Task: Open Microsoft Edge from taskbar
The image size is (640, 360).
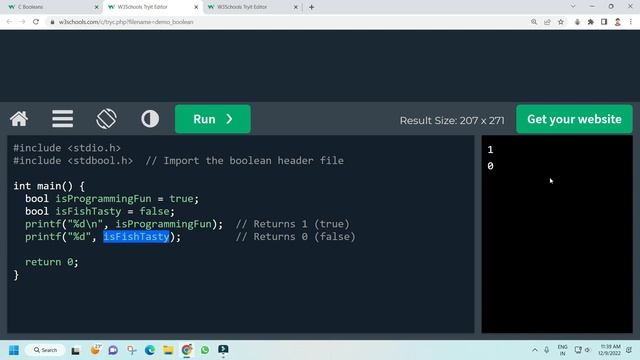Action: [150, 350]
